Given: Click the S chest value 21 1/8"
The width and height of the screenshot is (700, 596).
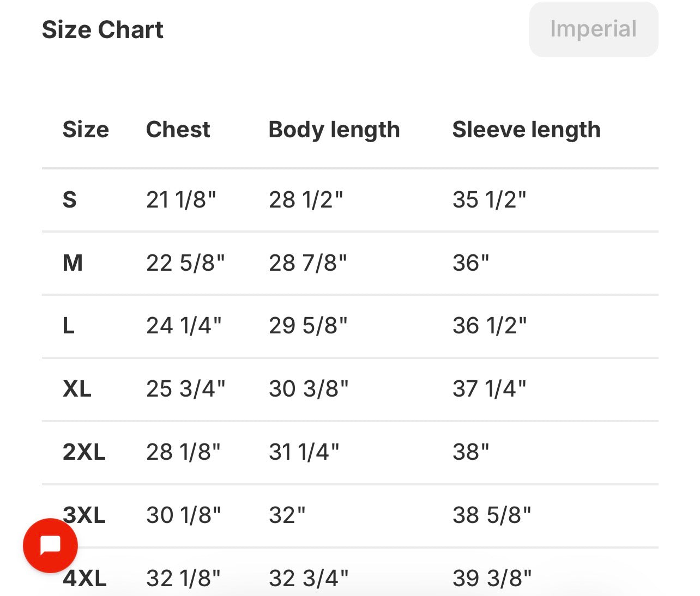Looking at the screenshot, I should [181, 200].
